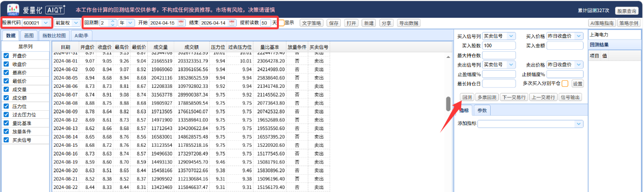This screenshot has width=644, height=192.
Task: Click the table scrollbar up arrow
Action: pos(448,56)
